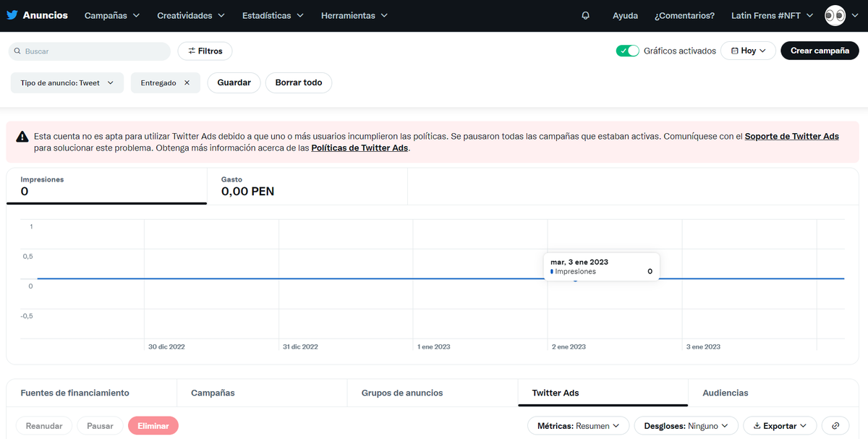Image resolution: width=868 pixels, height=439 pixels.
Task: Select the Impresiones metric card
Action: [x=106, y=186]
